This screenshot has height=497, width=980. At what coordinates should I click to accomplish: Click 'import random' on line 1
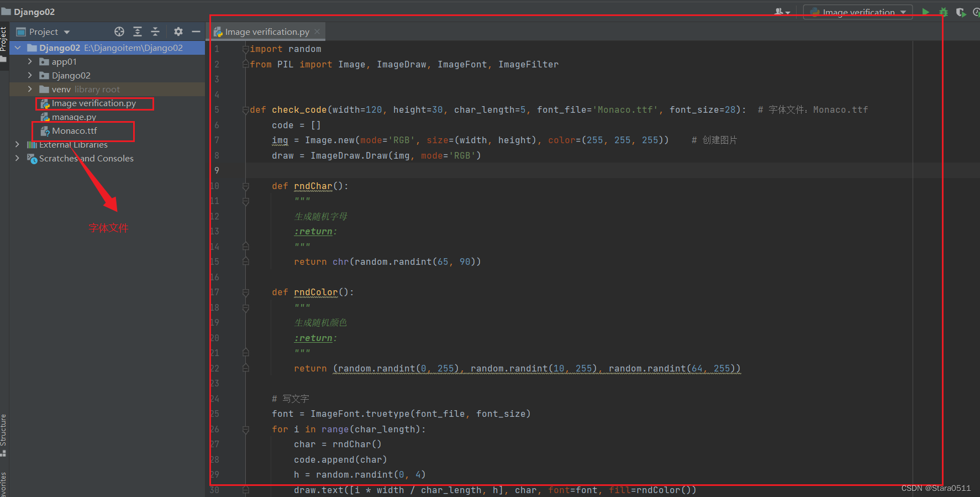(x=286, y=49)
